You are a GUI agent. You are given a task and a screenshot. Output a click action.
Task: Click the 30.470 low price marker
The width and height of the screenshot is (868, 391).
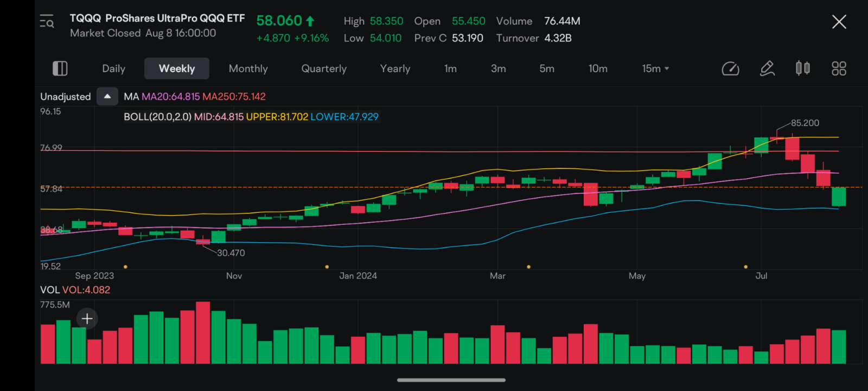point(231,253)
